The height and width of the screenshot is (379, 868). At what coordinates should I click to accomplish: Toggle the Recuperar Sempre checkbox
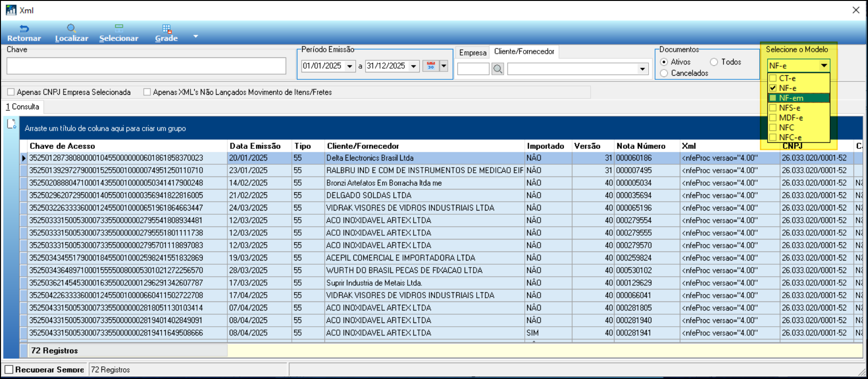tap(9, 370)
